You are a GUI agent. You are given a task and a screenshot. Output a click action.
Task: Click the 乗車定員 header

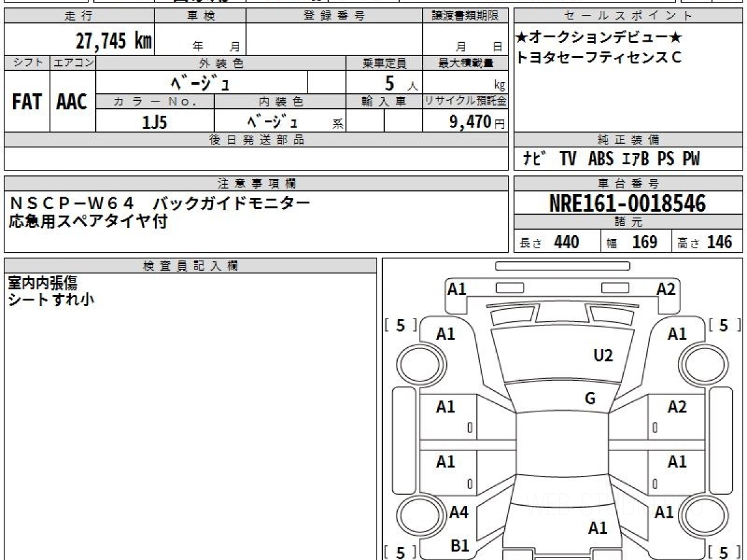click(x=384, y=63)
